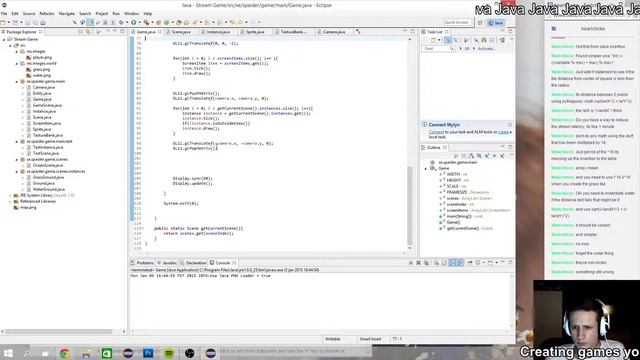Click Collapse All icon in Task List toolbar
This screenshot has width=640, height=360.
492,40
